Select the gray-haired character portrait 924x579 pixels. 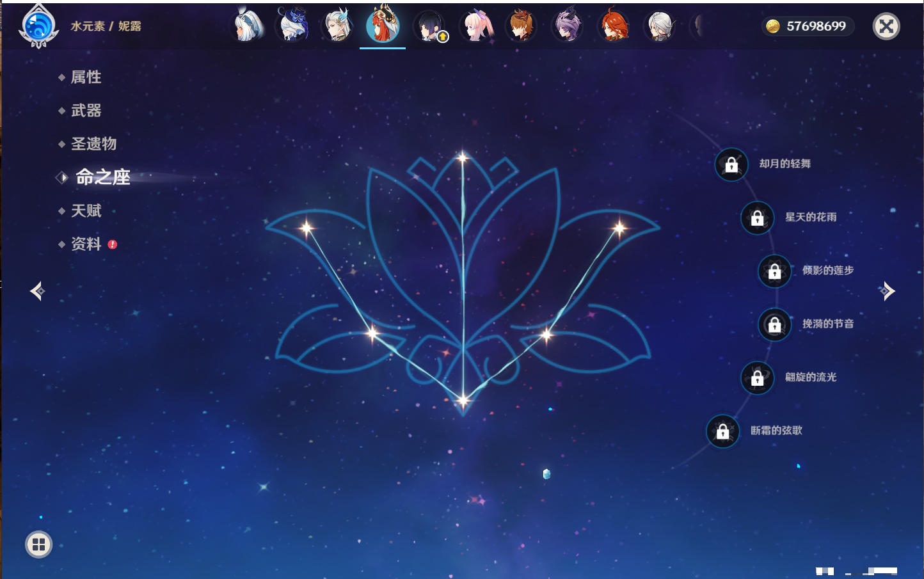660,26
